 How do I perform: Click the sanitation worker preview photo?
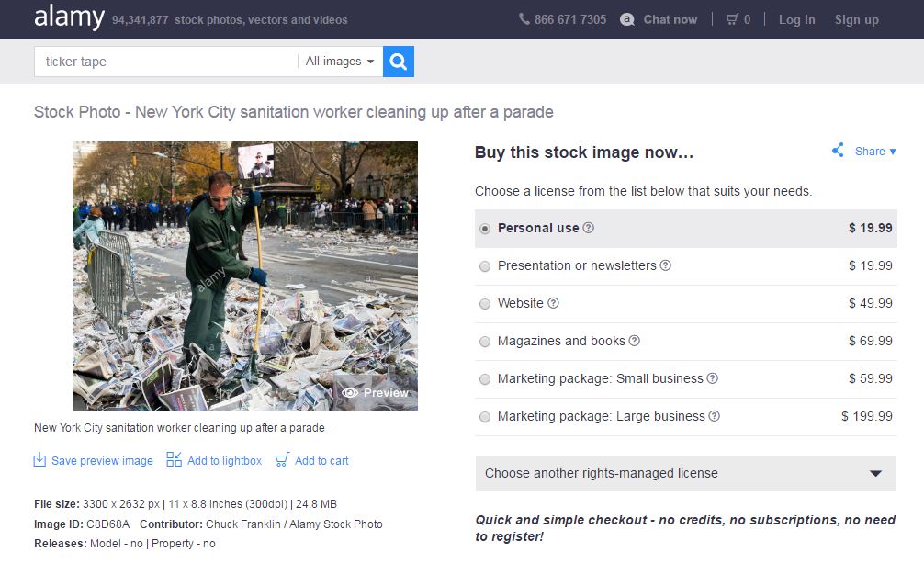244,276
